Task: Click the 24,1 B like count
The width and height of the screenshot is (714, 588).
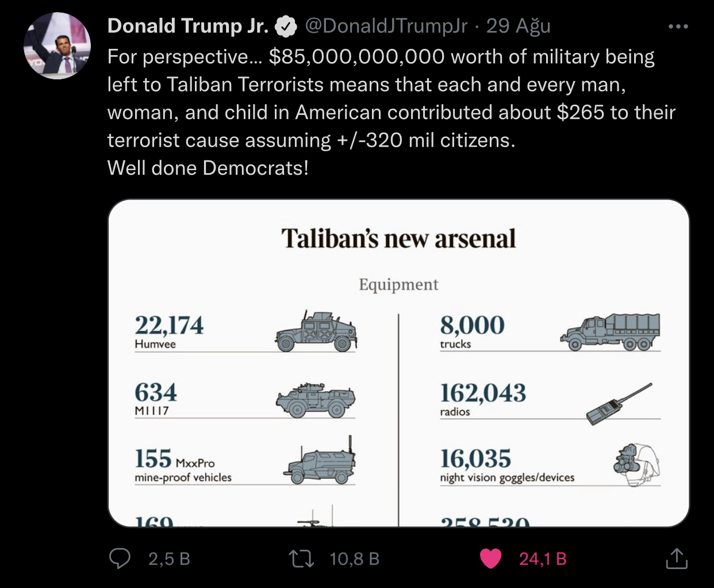Action: click(543, 559)
